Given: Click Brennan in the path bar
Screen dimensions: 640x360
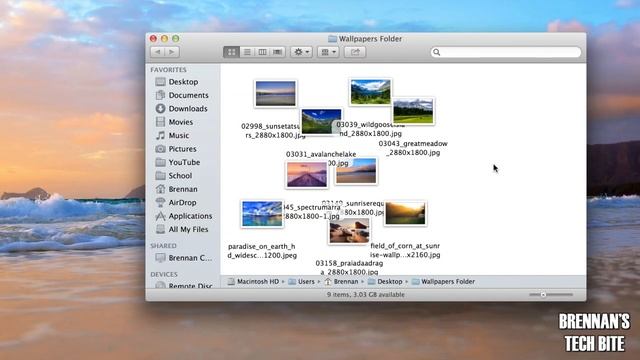Looking at the screenshot, I should coord(342,282).
